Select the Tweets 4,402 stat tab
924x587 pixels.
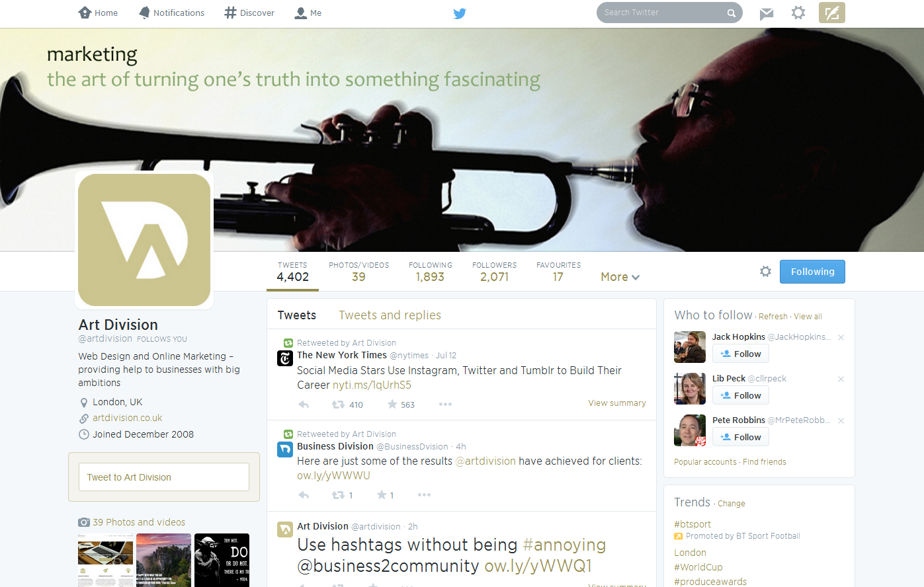[292, 272]
